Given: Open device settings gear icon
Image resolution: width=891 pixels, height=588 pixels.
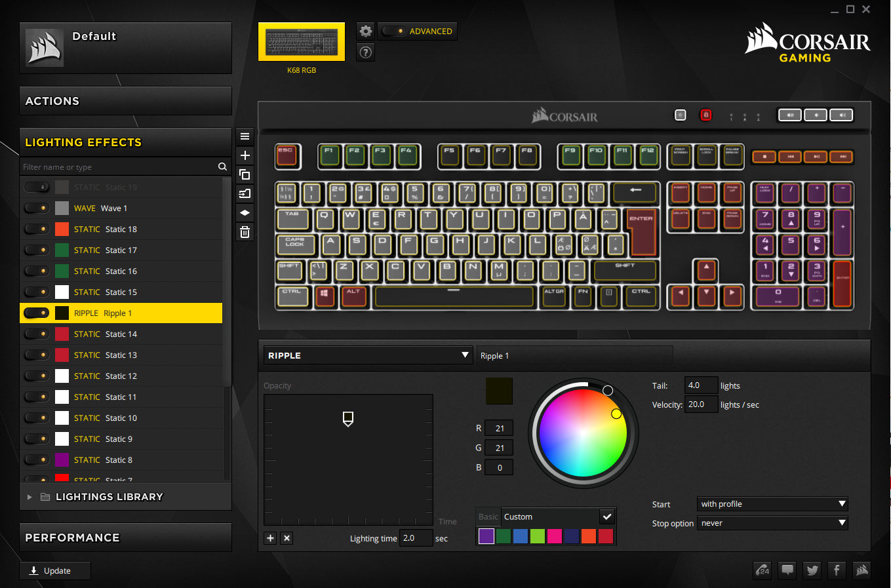Looking at the screenshot, I should [366, 31].
